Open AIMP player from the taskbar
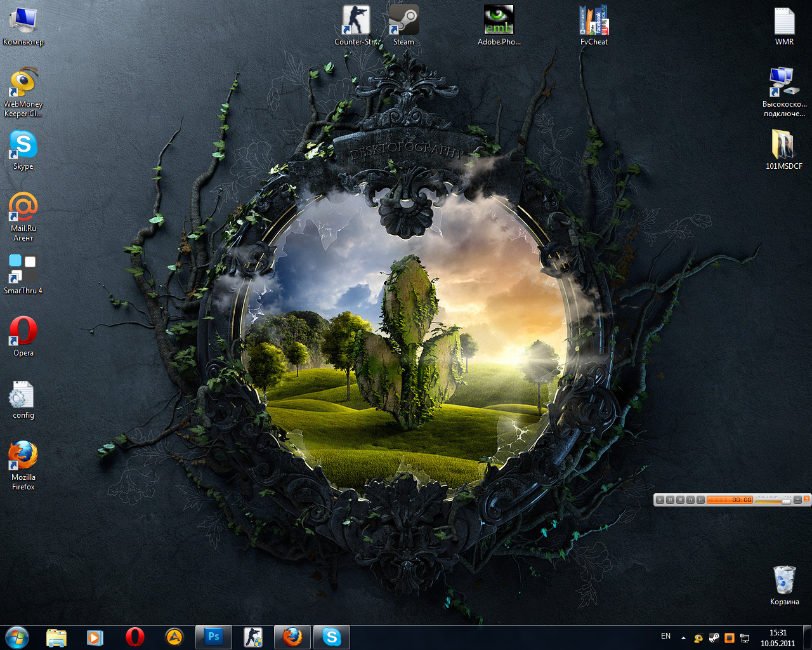Viewport: 812px width, 650px height. pyautogui.click(x=174, y=637)
